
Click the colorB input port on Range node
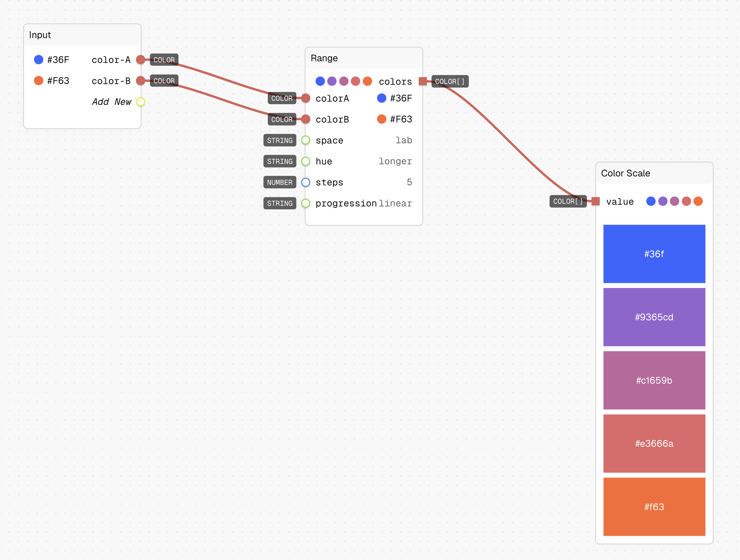coord(305,119)
